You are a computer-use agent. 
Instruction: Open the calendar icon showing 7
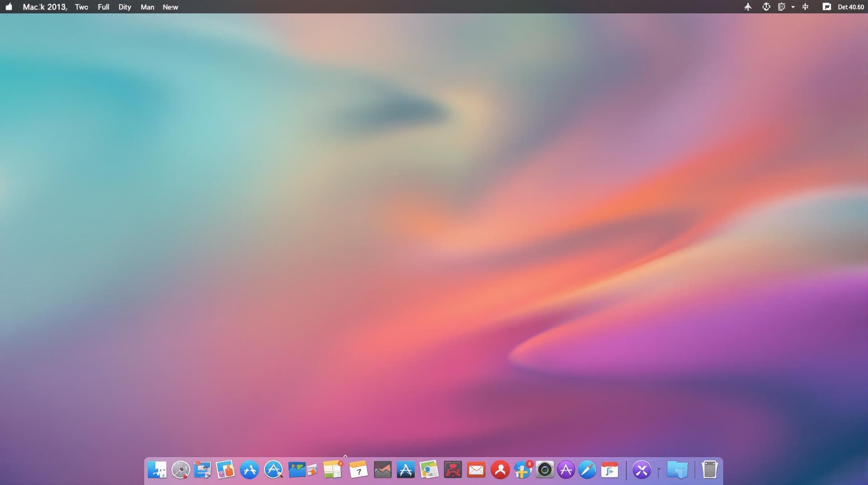pos(359,470)
